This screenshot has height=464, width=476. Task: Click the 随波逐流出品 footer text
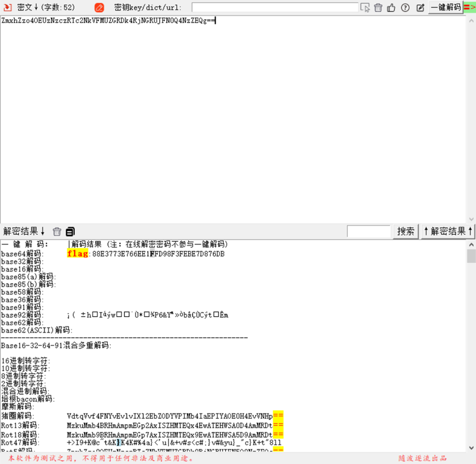click(423, 458)
